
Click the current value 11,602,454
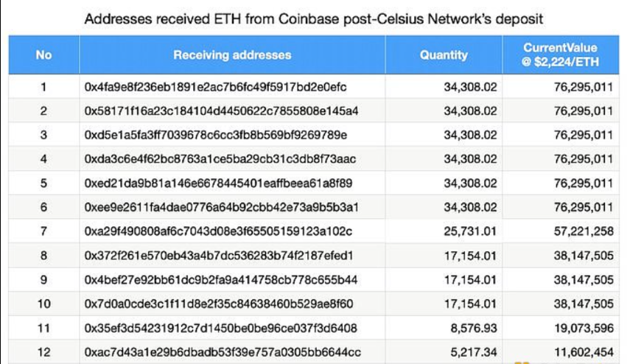[583, 352]
